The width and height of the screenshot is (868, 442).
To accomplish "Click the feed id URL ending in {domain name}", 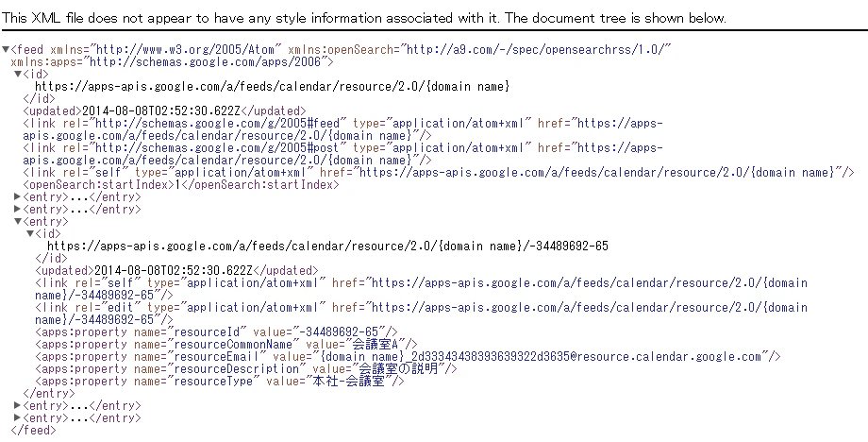I will point(272,86).
